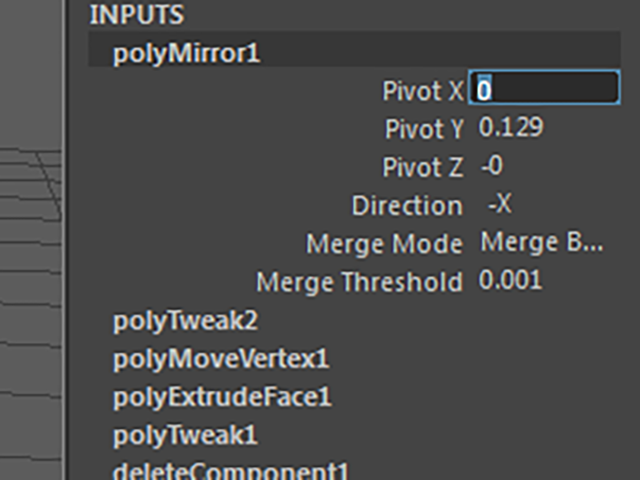Expand the polyMoveVertex1 input node
The width and height of the screenshot is (640, 480).
pos(221,360)
